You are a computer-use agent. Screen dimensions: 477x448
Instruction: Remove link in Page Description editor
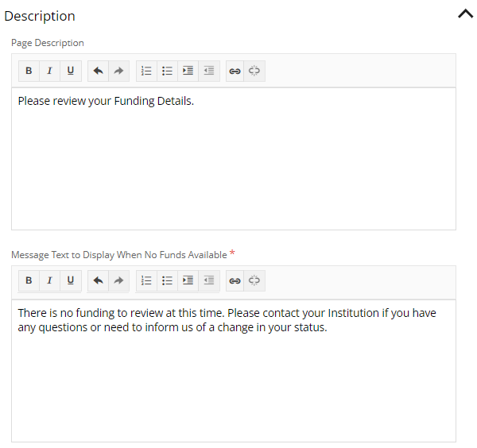[254, 71]
